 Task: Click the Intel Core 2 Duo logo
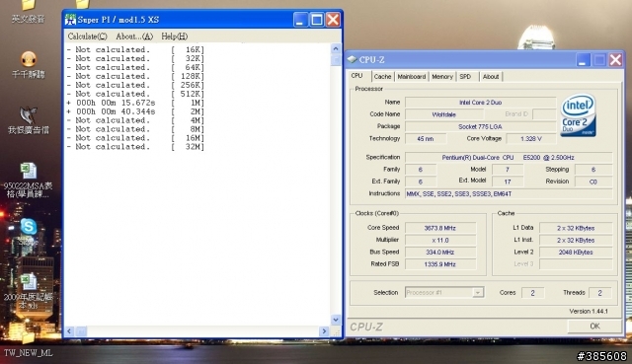point(578,115)
